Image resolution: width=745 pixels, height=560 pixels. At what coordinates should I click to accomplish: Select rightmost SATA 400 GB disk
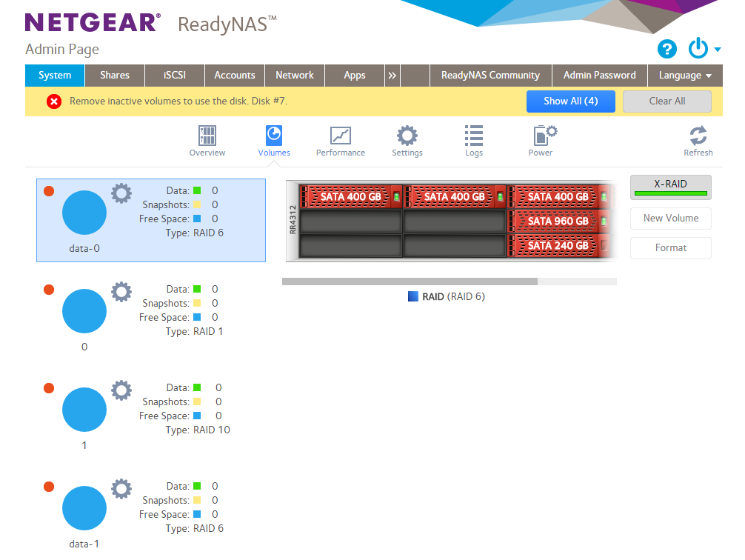click(558, 196)
